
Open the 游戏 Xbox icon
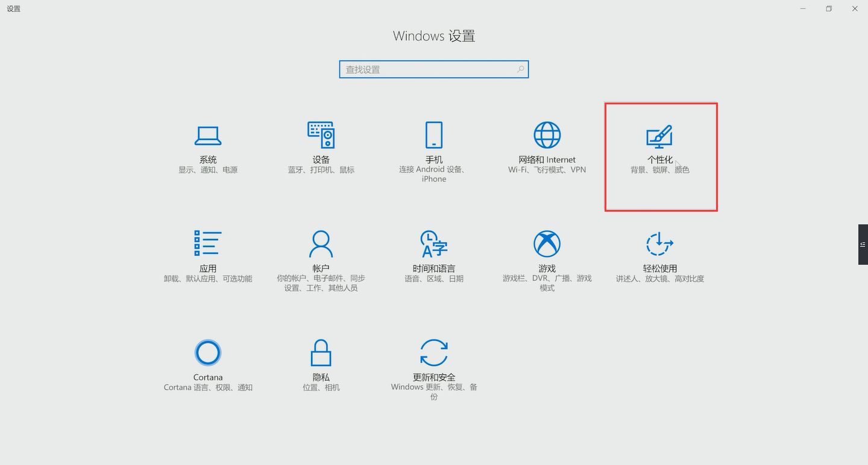click(x=547, y=244)
